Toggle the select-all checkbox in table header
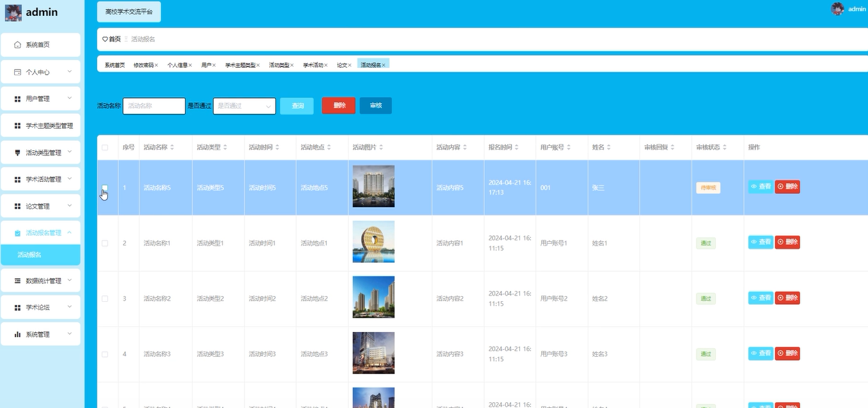Screen dimensions: 868x408 coord(105,148)
